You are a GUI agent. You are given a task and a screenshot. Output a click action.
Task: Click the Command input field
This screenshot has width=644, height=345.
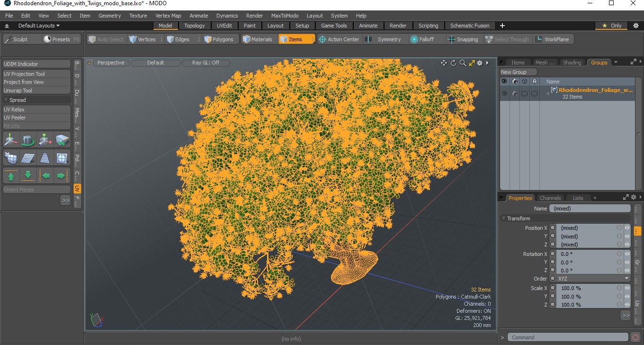pos(568,337)
